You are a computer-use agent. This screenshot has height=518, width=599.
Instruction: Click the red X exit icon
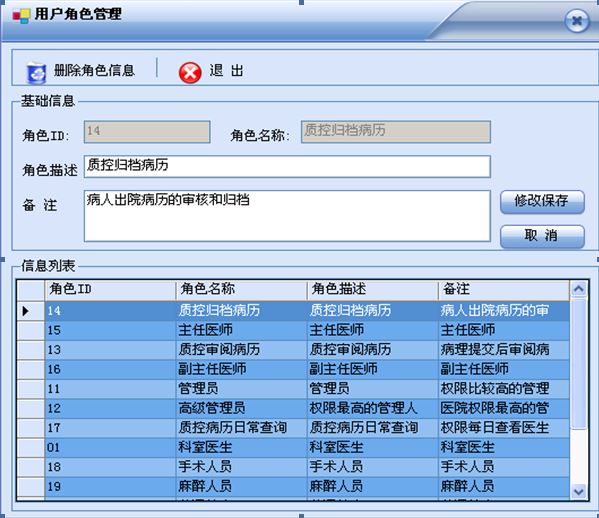[x=190, y=73]
